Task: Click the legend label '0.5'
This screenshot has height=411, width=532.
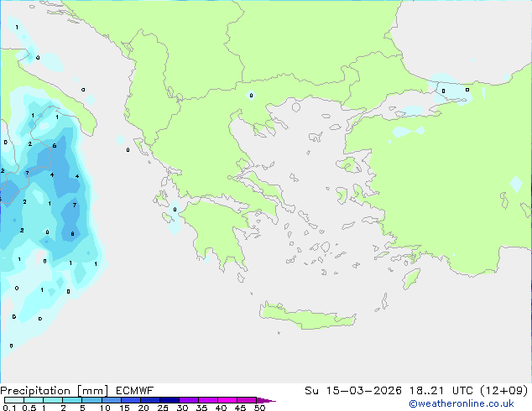Action: [x=29, y=408]
